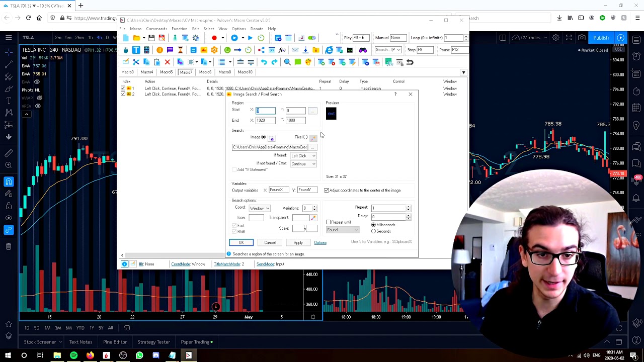Viewport: 644px width, 362px height.
Task: Click the Delay field spinner arrows
Action: [409, 217]
